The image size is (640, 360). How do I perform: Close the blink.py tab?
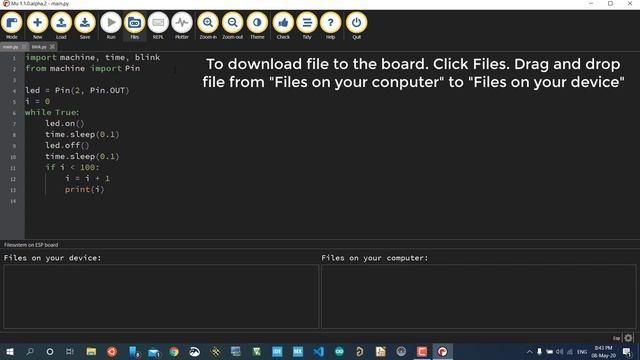(x=52, y=47)
